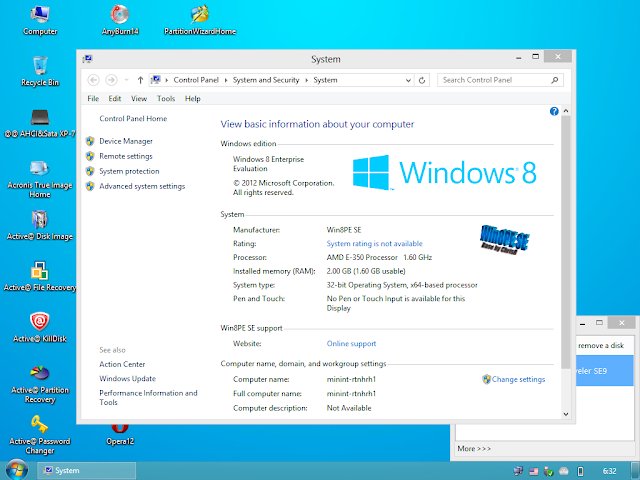Open the recent locations dropdown arrow
The width and height of the screenshot is (640, 480).
(127, 80)
